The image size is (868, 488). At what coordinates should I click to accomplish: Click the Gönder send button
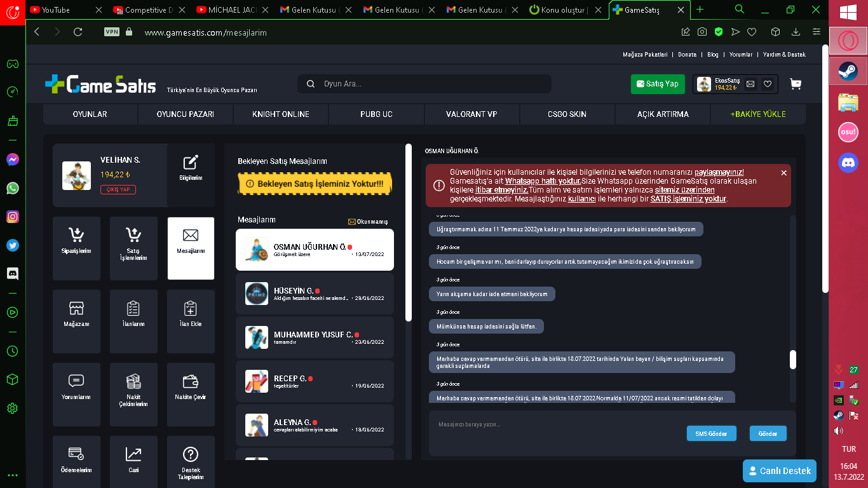[x=768, y=433]
